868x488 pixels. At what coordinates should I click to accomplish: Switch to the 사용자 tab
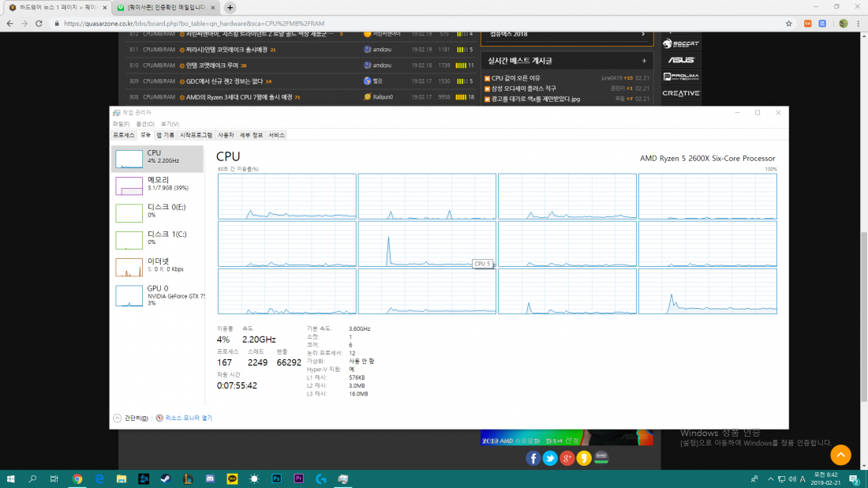226,135
